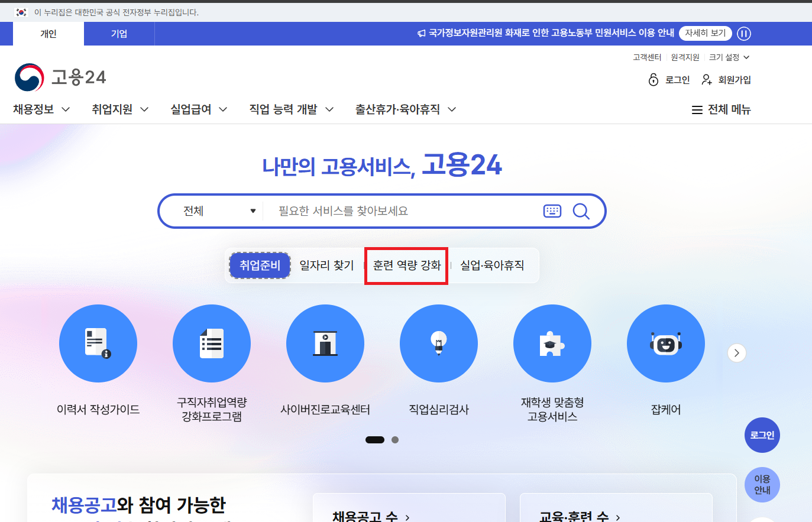Open the 잡케어 robot icon

point(665,343)
